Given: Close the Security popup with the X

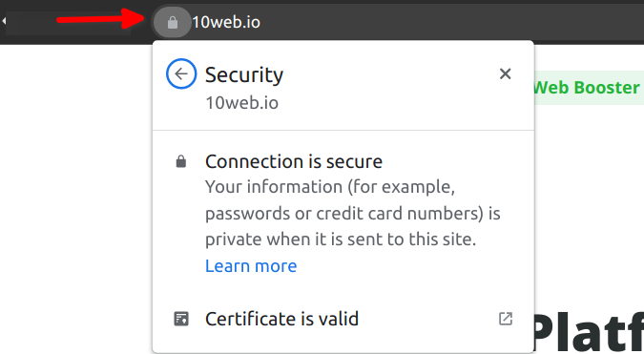Looking at the screenshot, I should pyautogui.click(x=505, y=73).
